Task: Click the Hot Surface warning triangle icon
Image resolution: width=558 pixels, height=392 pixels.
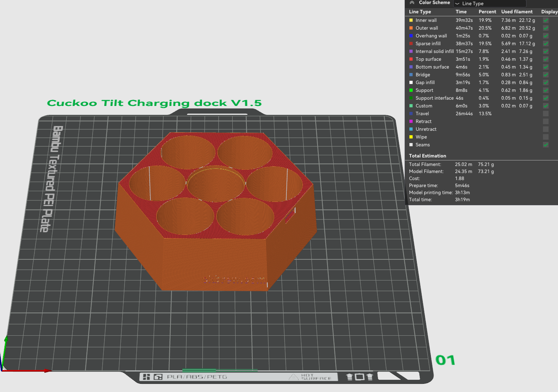Action: [x=293, y=377]
